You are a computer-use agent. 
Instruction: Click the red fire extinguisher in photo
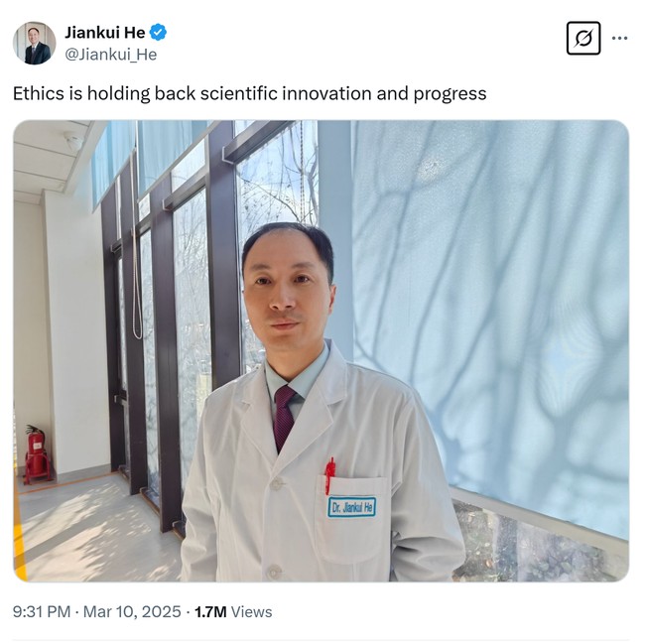(x=37, y=454)
